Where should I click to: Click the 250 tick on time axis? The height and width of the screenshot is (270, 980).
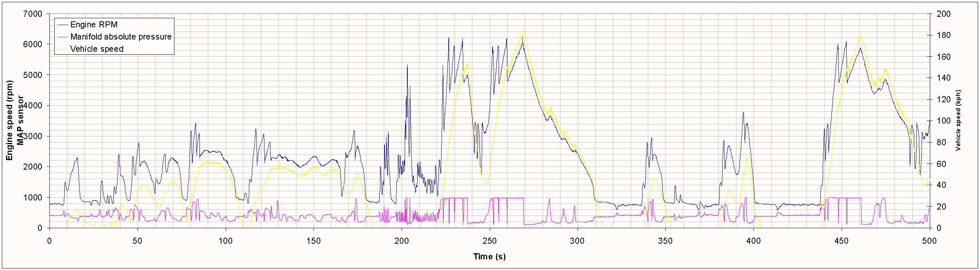(489, 241)
